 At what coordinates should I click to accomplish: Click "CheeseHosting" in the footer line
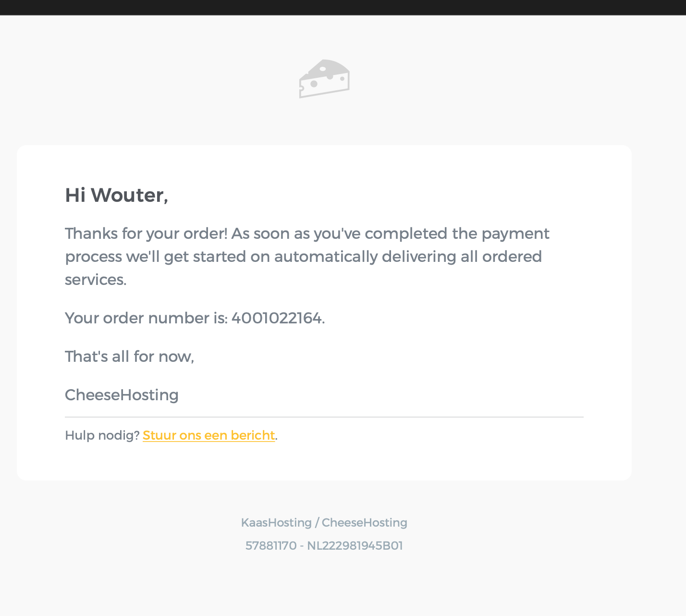click(x=365, y=523)
